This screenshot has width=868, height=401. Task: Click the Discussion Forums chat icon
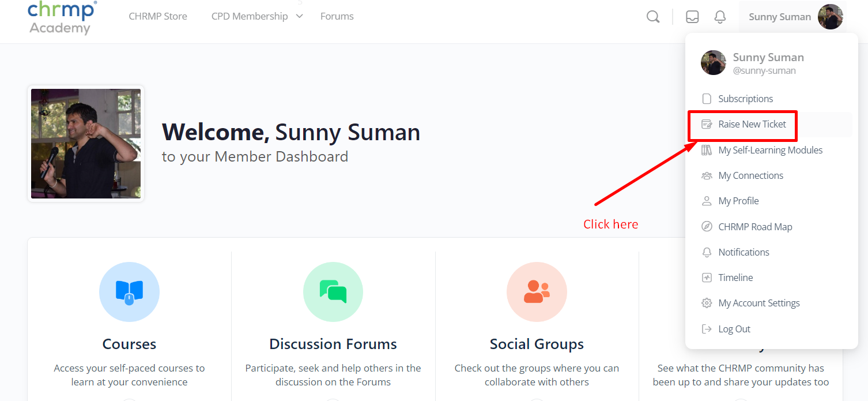[333, 291]
